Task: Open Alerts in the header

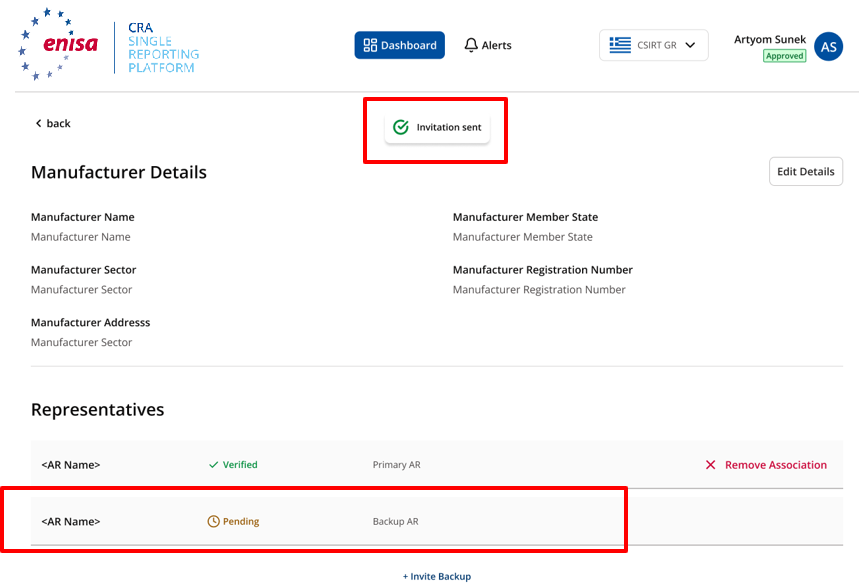Action: tap(488, 45)
